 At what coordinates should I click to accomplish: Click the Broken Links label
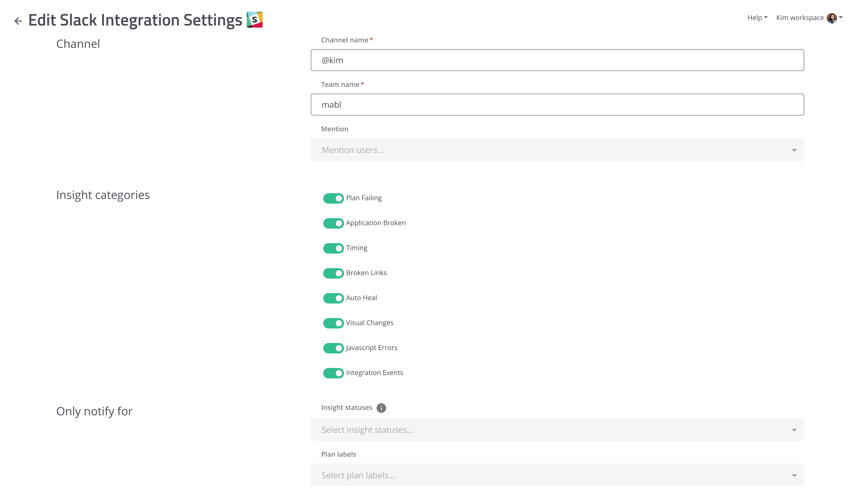coord(366,273)
